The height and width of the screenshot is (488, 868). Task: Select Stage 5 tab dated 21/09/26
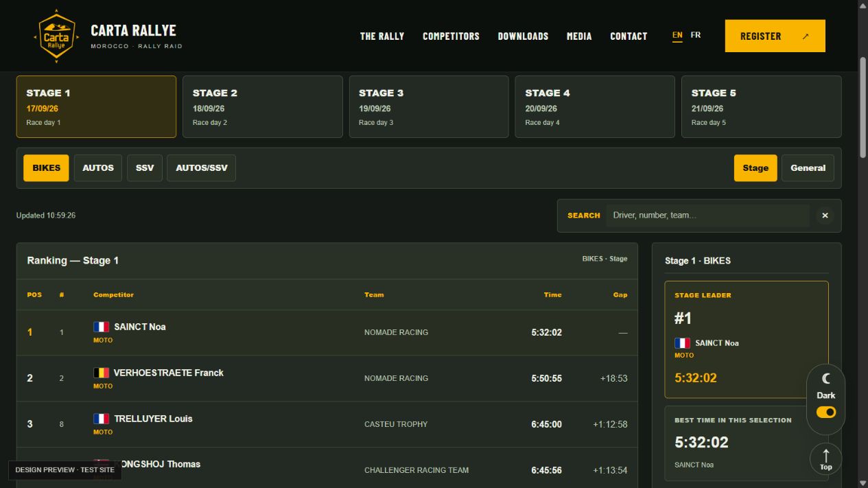762,107
